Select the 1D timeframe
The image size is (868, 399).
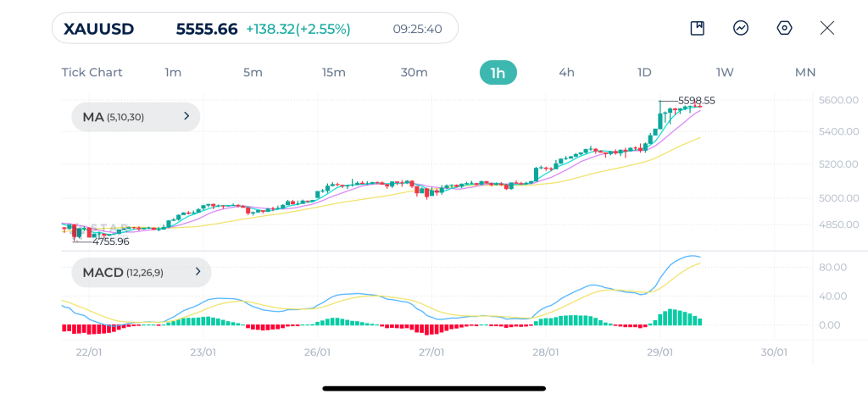[644, 73]
